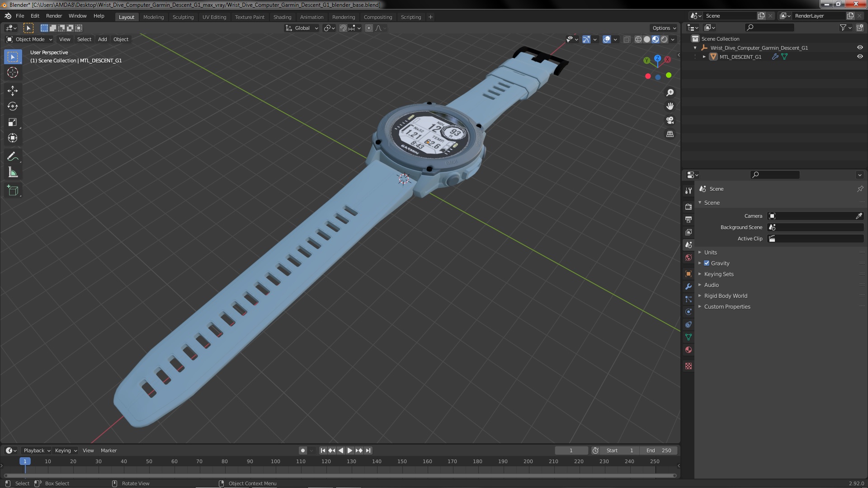Image resolution: width=868 pixels, height=488 pixels.
Task: Switch to solid shading
Action: 647,39
